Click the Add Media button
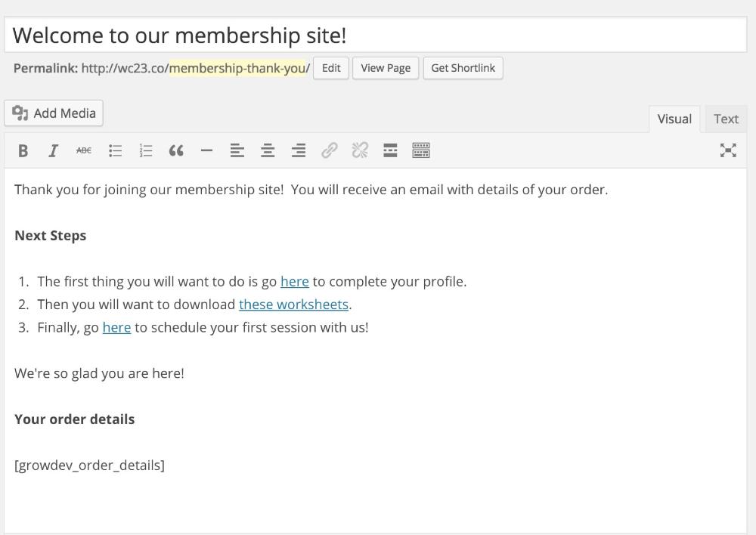This screenshot has height=535, width=756. 54,113
